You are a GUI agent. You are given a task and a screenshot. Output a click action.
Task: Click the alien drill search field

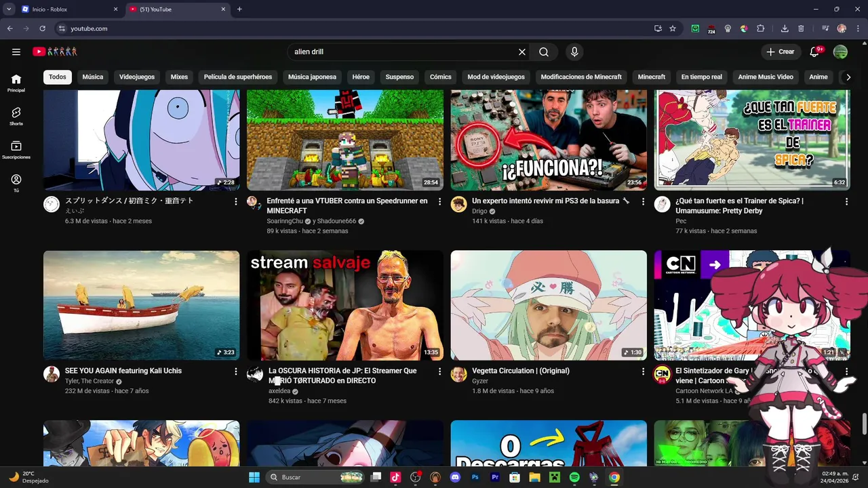tap(403, 52)
